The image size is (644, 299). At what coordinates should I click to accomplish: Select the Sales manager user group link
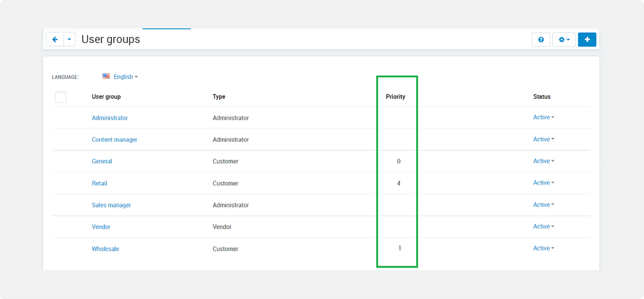(x=111, y=205)
